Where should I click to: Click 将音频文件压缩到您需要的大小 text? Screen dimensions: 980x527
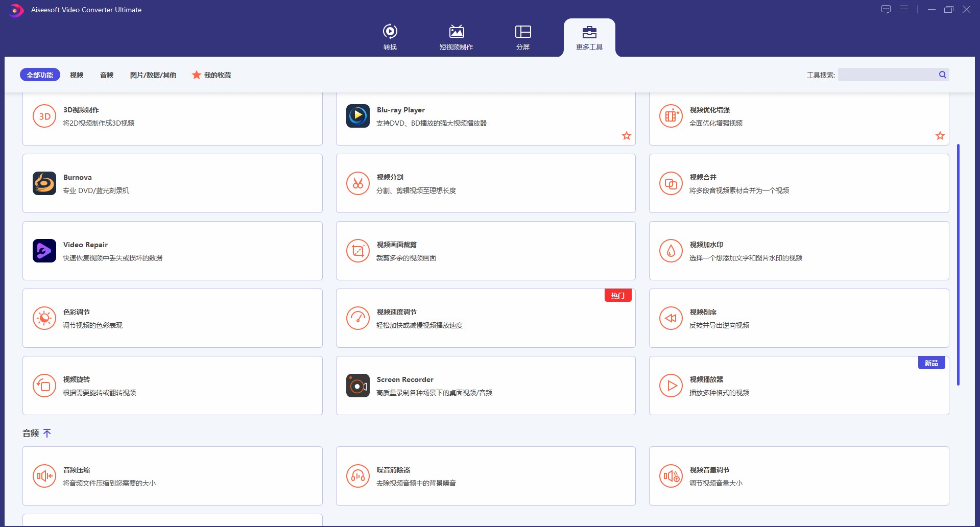(109, 483)
